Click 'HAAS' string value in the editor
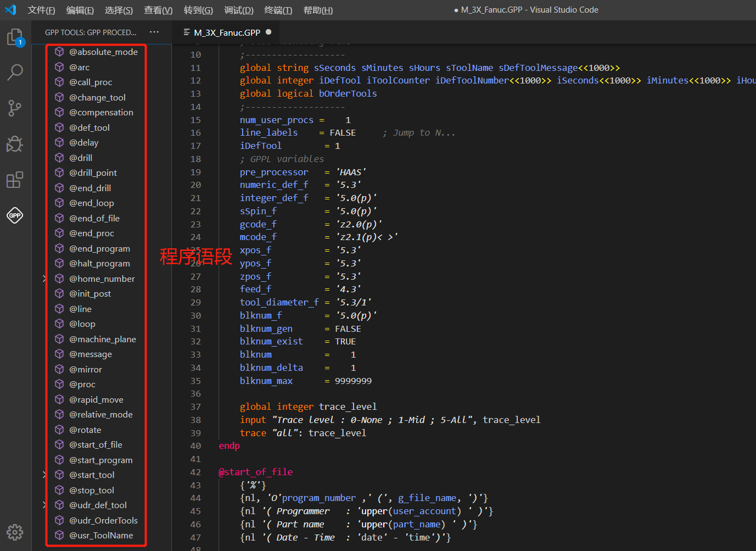The image size is (756, 551). (x=351, y=172)
